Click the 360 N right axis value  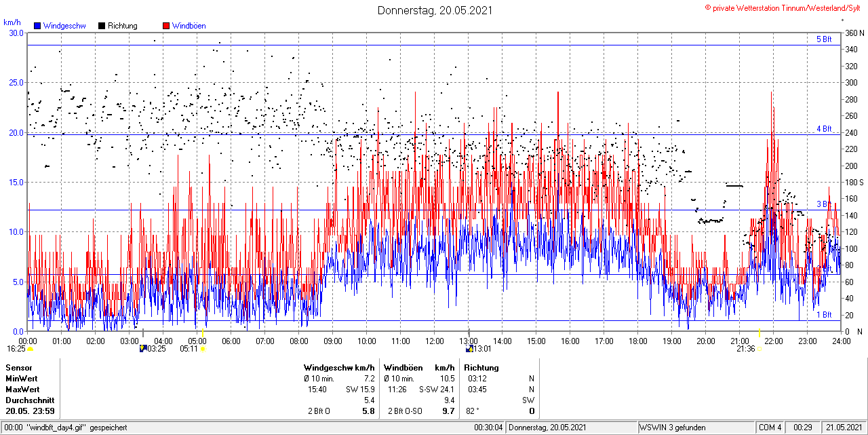[x=854, y=33]
